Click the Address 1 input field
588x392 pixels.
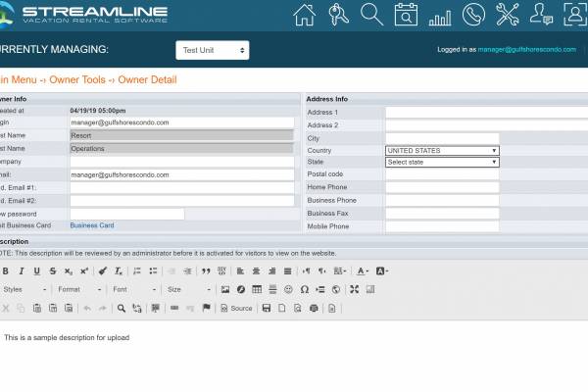coord(485,113)
